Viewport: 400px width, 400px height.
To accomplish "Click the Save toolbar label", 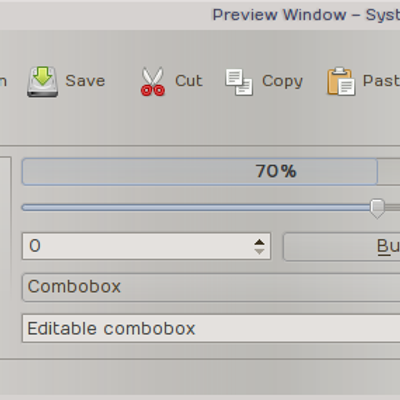I will click(x=85, y=81).
